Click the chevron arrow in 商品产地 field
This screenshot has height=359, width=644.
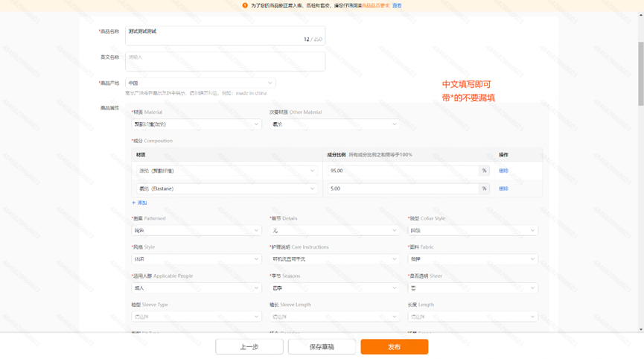click(x=270, y=83)
